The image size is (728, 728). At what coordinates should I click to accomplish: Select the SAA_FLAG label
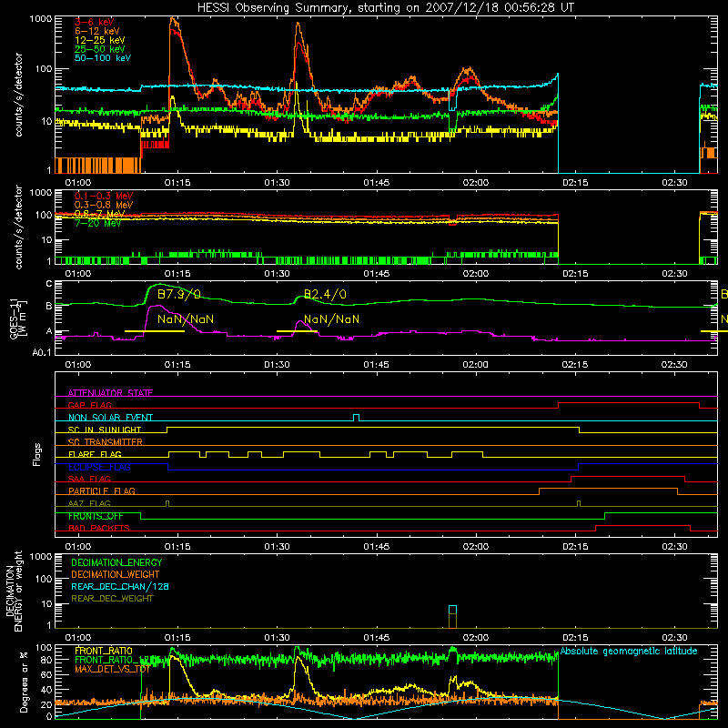point(89,479)
